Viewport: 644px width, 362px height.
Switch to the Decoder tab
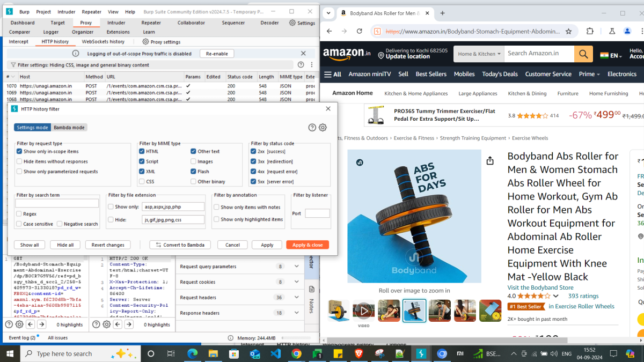coord(269,23)
